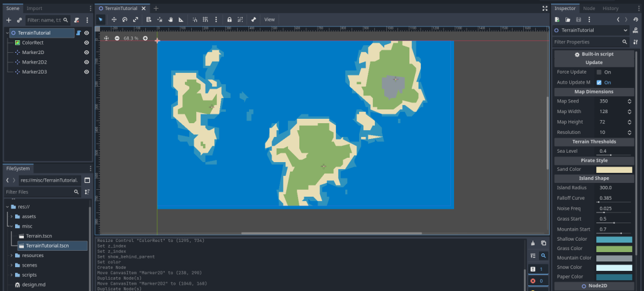644x291 pixels.
Task: Toggle distraction-free mode icon
Action: [x=544, y=8]
